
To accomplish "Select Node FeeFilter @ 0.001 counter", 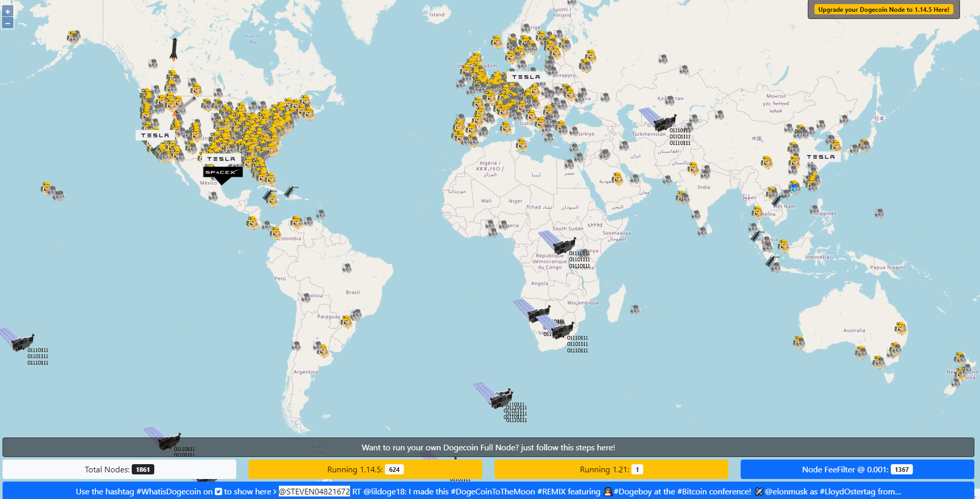I will (857, 469).
